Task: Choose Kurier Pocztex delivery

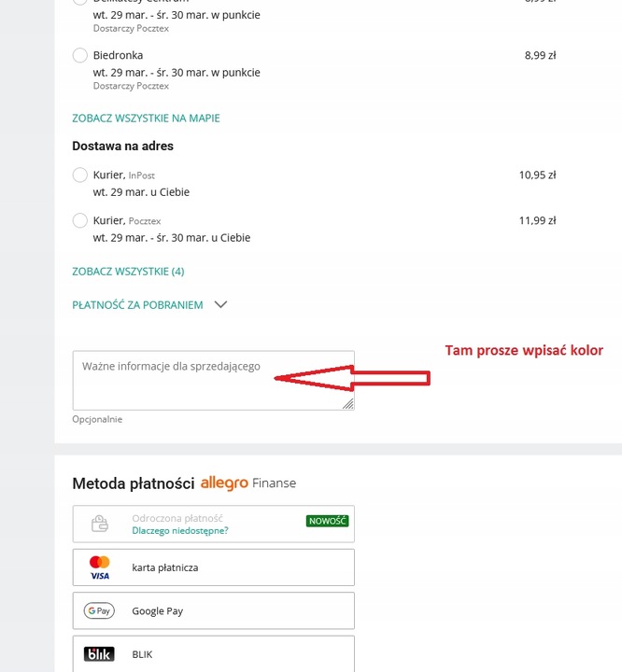Action: tap(80, 221)
